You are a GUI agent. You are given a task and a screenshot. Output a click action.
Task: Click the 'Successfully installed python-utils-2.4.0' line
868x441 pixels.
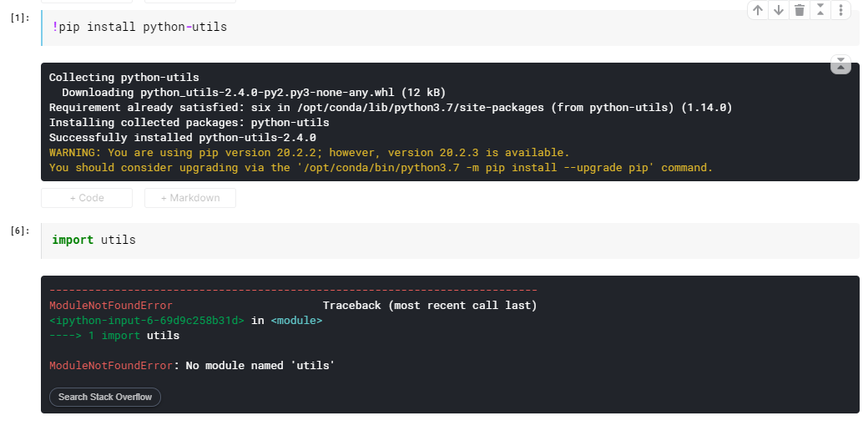click(x=182, y=138)
